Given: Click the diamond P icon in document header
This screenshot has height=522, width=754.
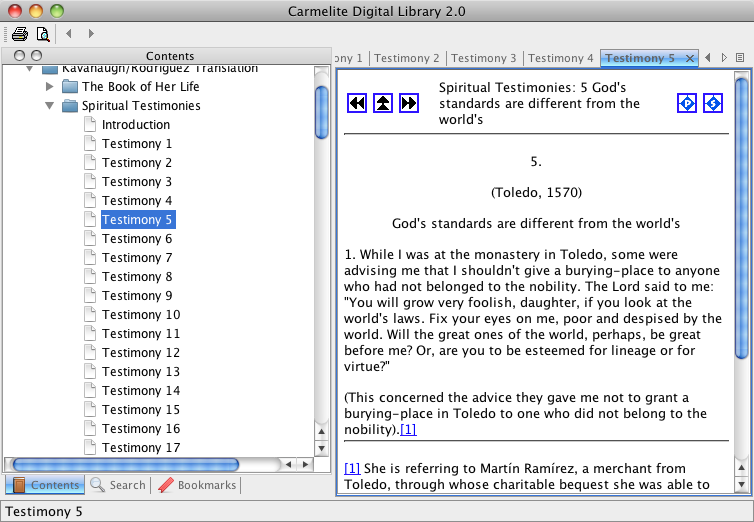Looking at the screenshot, I should click(687, 103).
